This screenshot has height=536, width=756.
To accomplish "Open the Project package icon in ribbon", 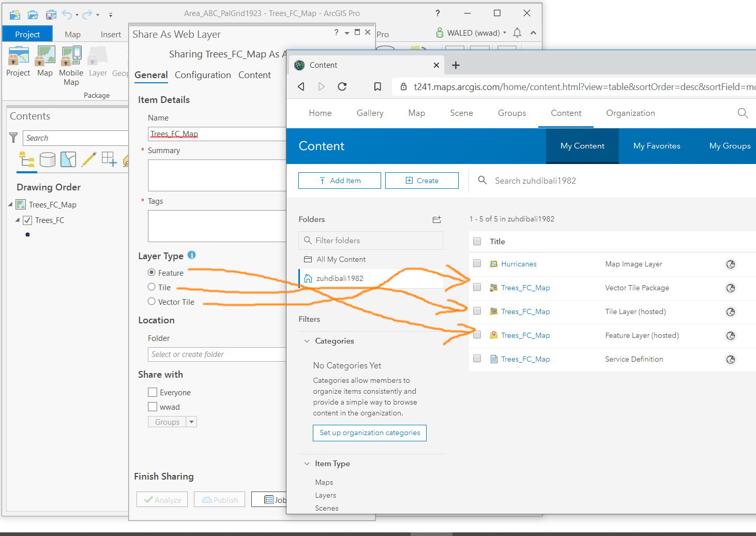I will (x=18, y=56).
